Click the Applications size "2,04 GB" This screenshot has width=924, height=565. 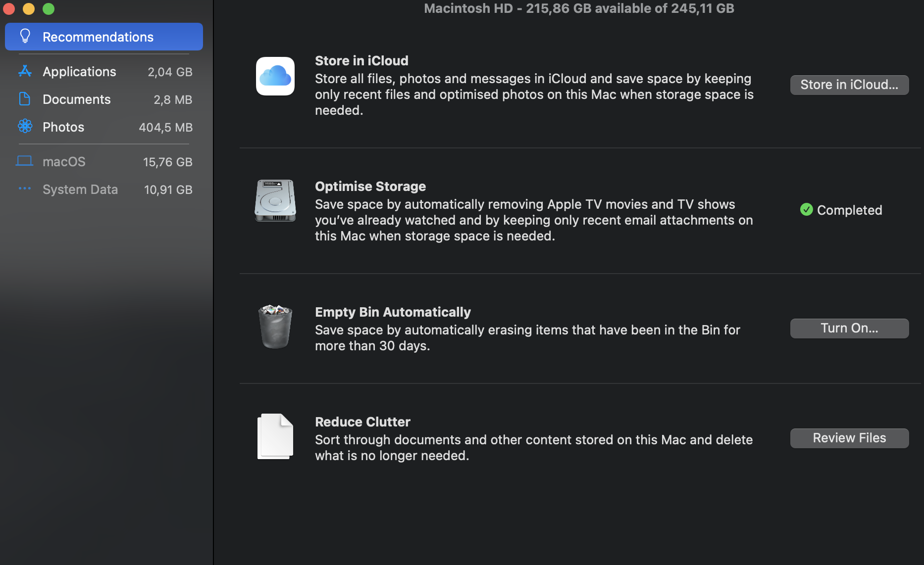(x=170, y=72)
